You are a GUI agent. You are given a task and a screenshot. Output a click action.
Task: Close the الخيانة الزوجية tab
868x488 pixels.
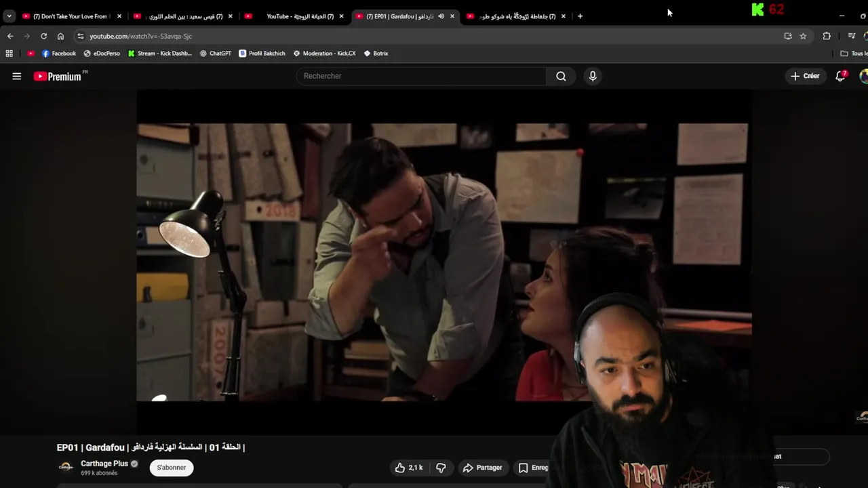(341, 16)
